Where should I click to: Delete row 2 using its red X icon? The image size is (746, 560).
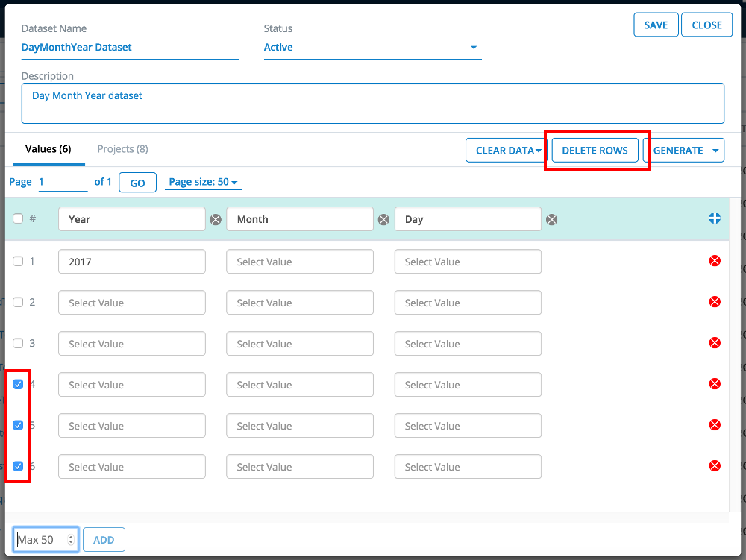(714, 302)
